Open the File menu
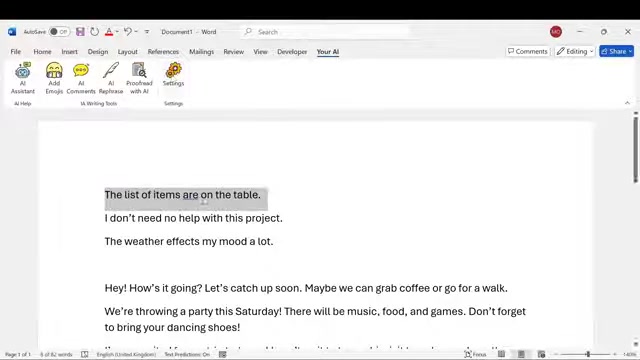The width and height of the screenshot is (640, 360). pyautogui.click(x=16, y=52)
